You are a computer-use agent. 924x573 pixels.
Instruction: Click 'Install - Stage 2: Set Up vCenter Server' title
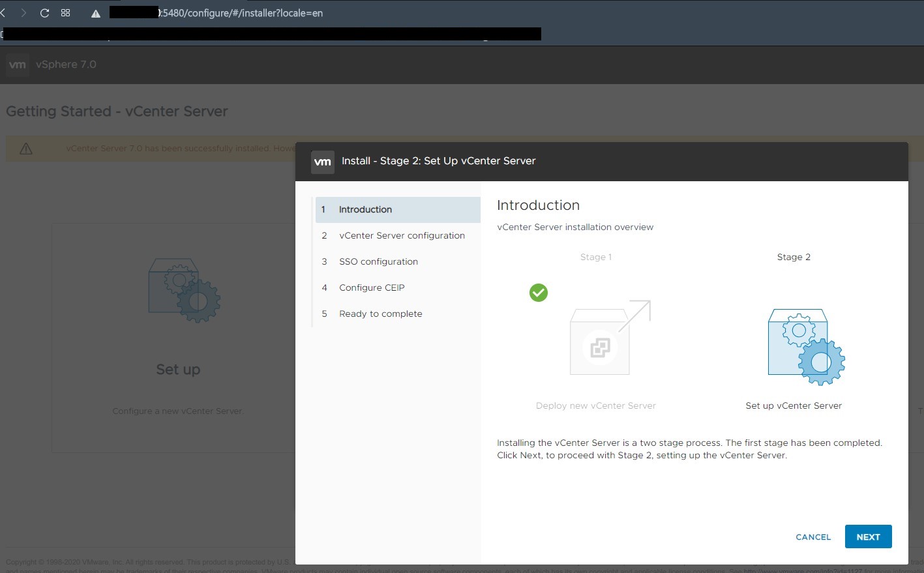click(x=439, y=161)
